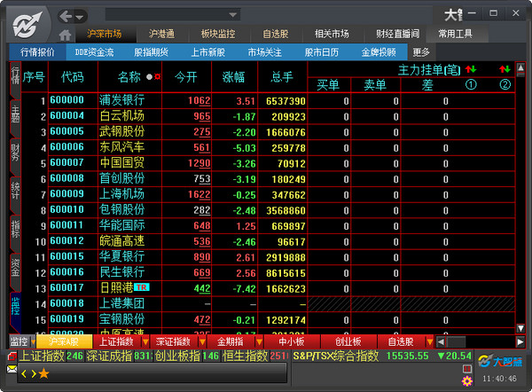Click the yellow right chevron icon
Screen dimensions: 532x392
pyautogui.click(x=34, y=374)
